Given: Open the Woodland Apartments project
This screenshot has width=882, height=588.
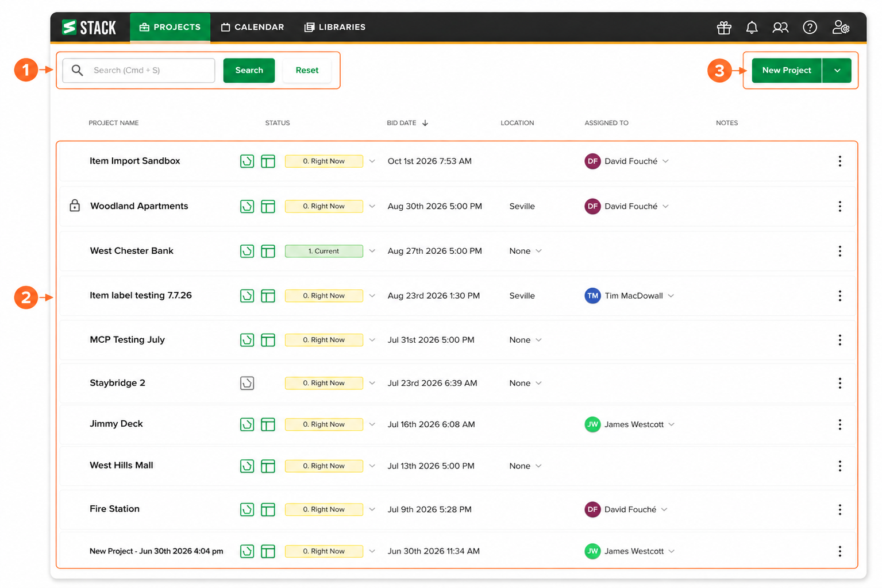Looking at the screenshot, I should 139,206.
